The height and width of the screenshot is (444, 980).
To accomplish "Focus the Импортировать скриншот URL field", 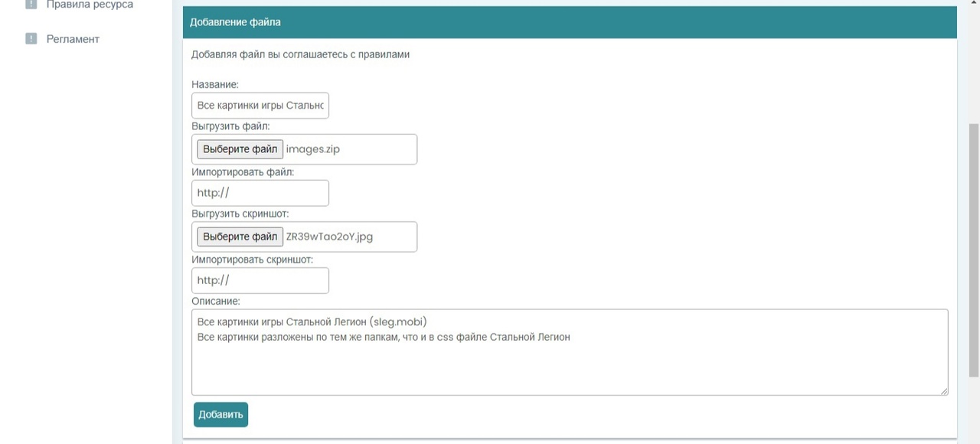I will click(260, 280).
